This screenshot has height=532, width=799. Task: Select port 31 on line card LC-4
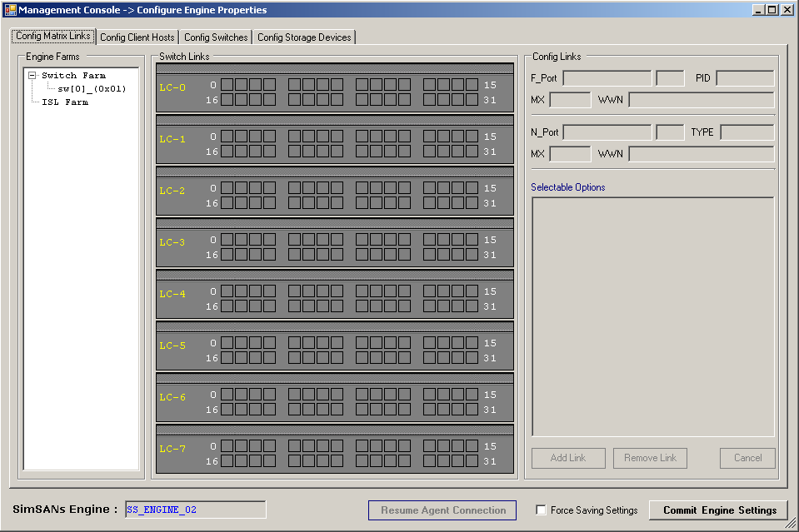tap(472, 306)
